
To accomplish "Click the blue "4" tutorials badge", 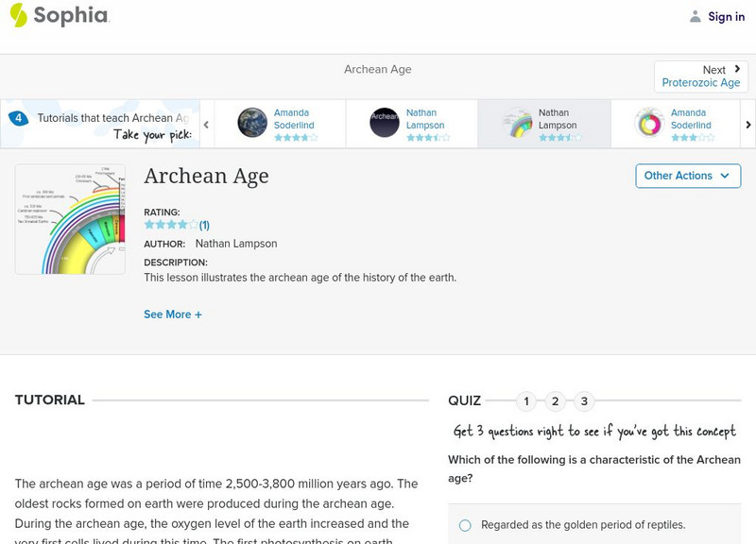I will (19, 118).
